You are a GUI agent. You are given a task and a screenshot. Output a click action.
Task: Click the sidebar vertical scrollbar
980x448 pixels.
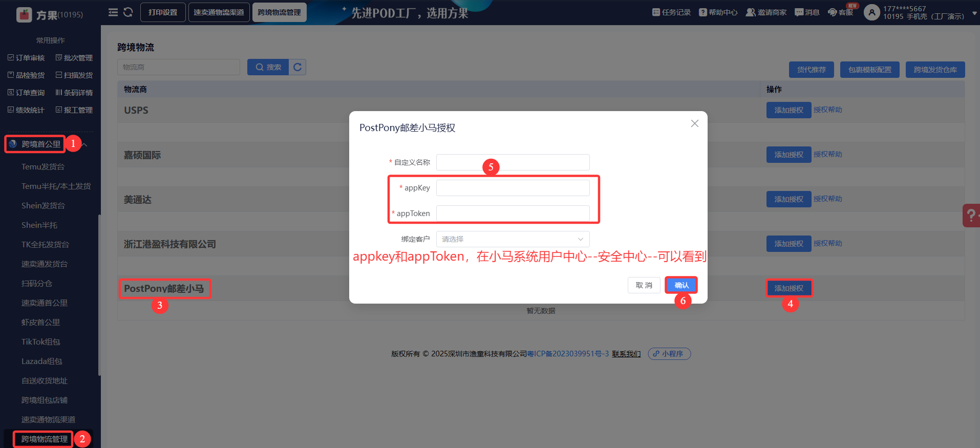tap(99, 295)
